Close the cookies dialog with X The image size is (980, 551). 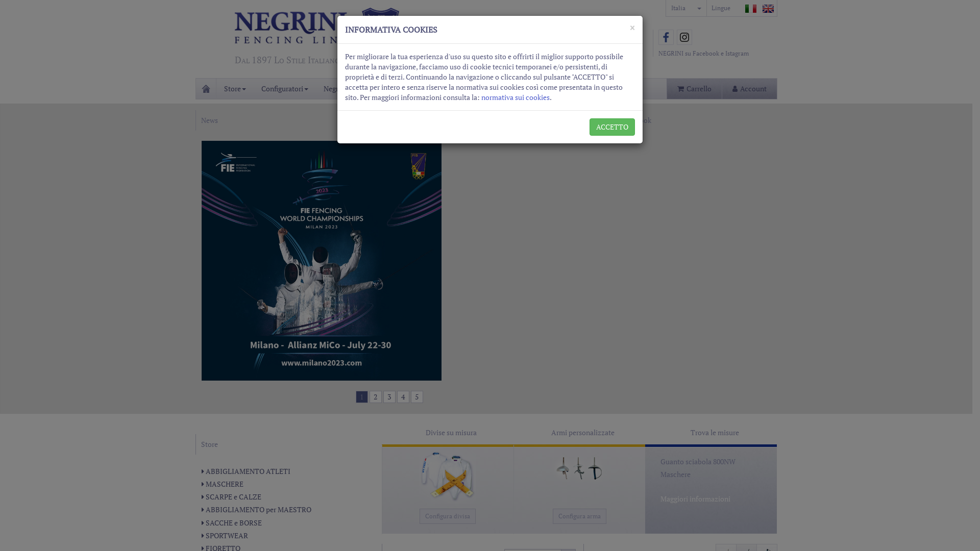pyautogui.click(x=632, y=28)
